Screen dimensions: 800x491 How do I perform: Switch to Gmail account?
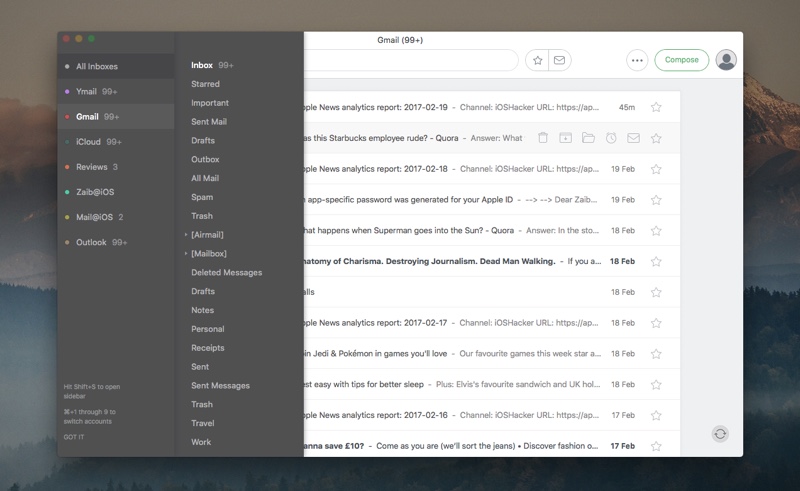click(116, 116)
